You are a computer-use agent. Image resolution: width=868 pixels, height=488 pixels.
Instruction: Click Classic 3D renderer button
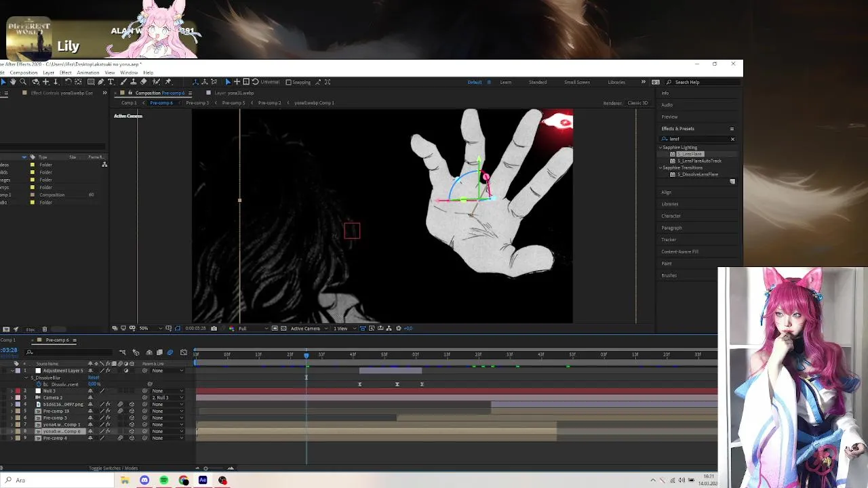637,103
